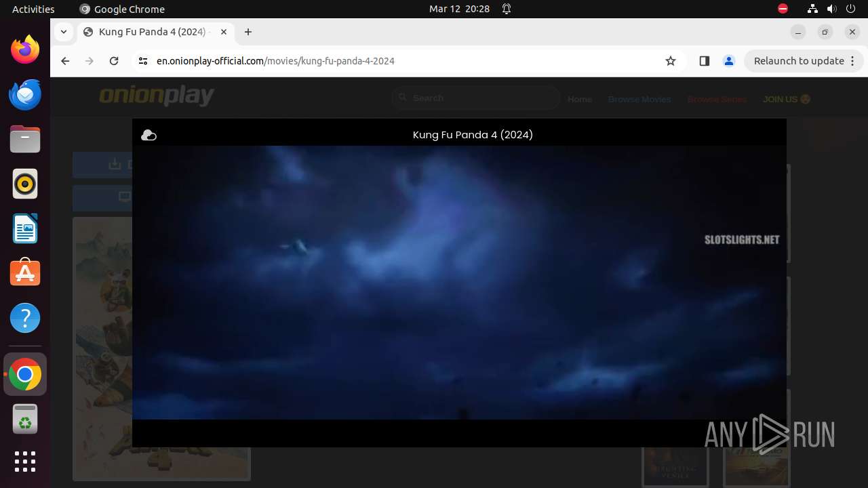Open the clock showing Mar 12 20:28
The width and height of the screenshot is (868, 488).
coord(459,9)
